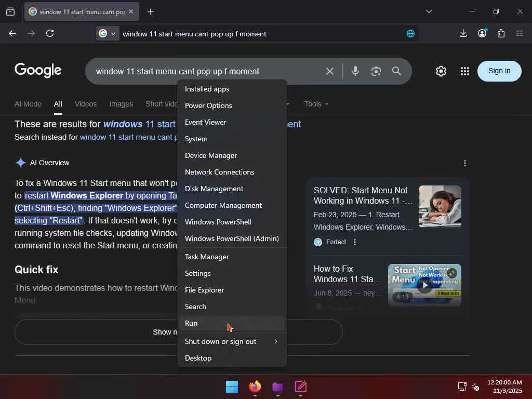Search by image with Google Lens
This screenshot has width=532, height=399.
(x=376, y=71)
